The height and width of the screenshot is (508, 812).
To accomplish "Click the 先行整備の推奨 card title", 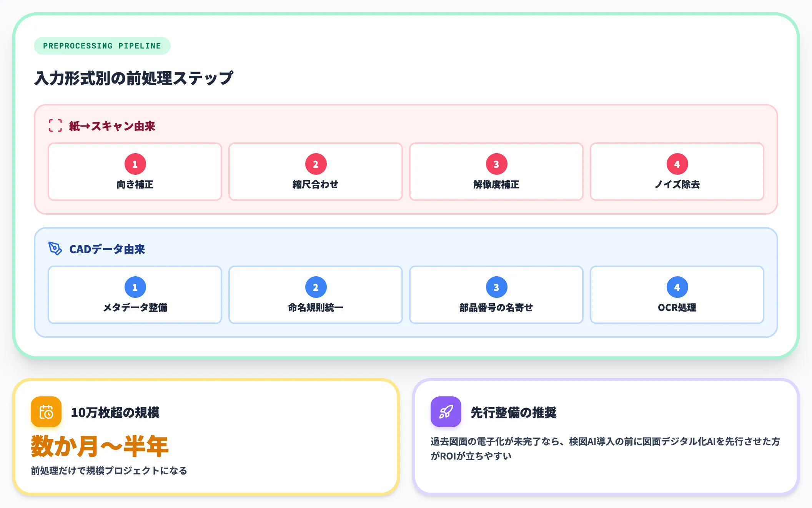I will click(x=514, y=412).
